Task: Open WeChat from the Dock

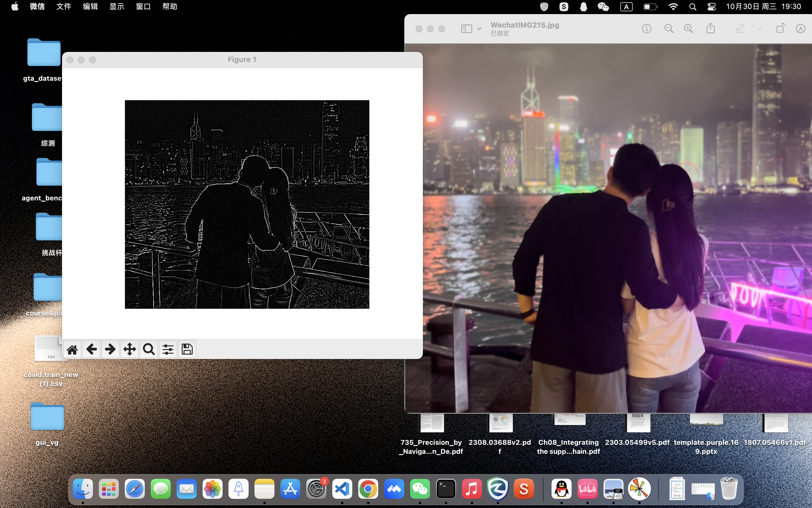Action: 420,489
